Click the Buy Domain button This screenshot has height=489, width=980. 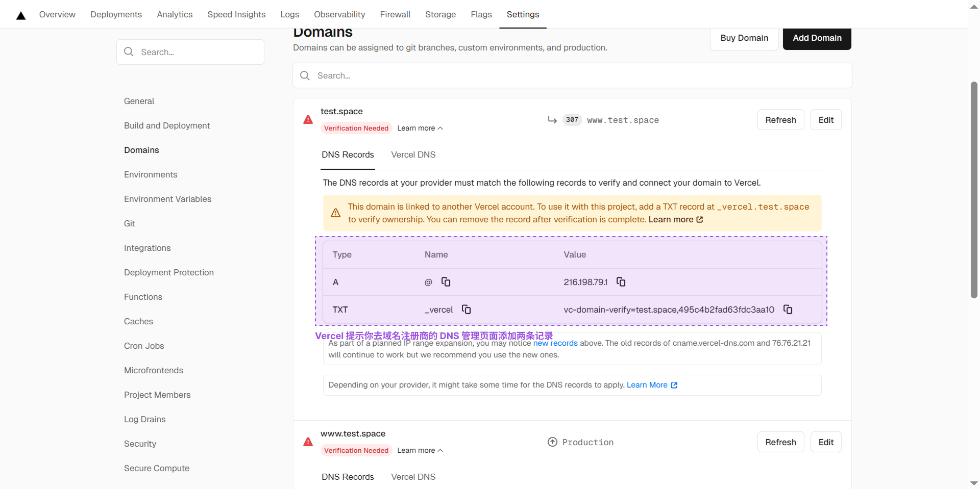744,38
